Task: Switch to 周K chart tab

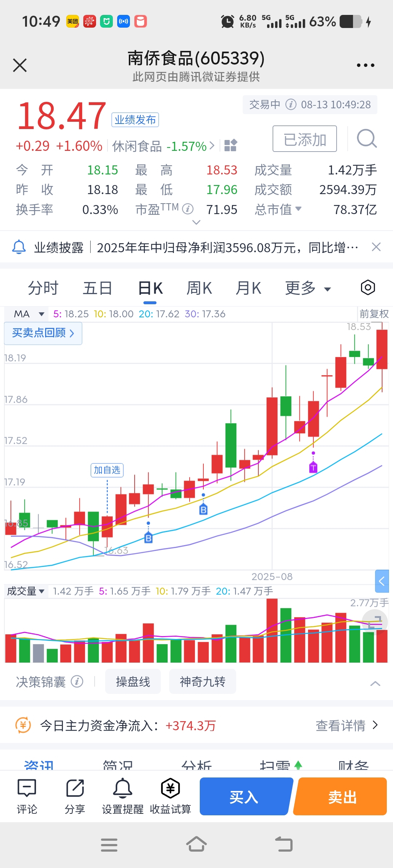Action: point(199,288)
